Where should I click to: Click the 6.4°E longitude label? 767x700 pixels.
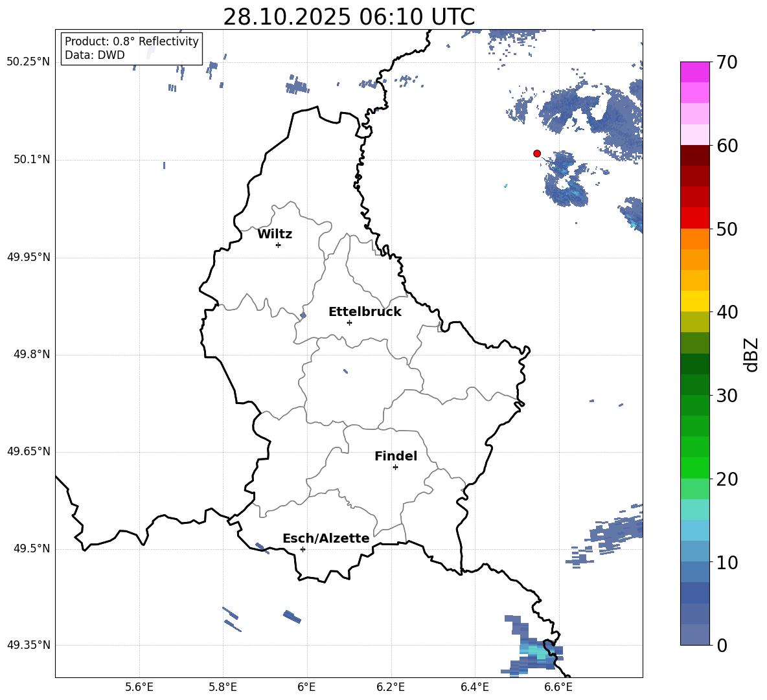tap(474, 687)
